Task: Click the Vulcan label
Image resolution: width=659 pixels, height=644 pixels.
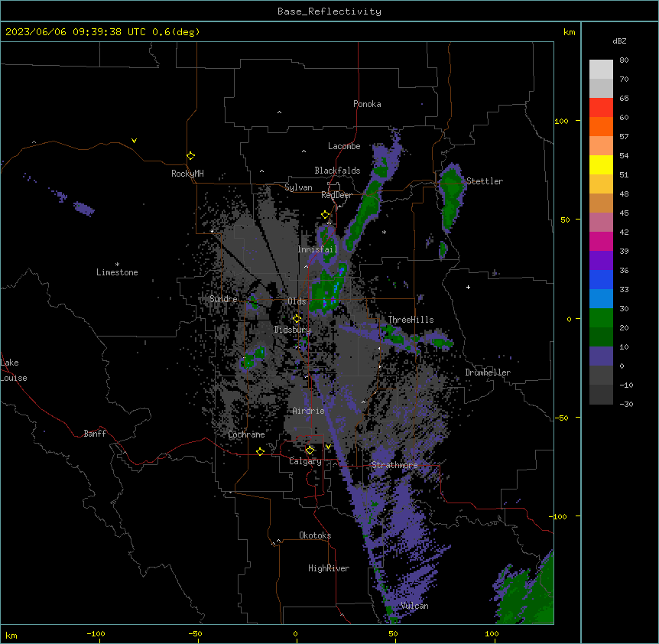Action: [415, 606]
